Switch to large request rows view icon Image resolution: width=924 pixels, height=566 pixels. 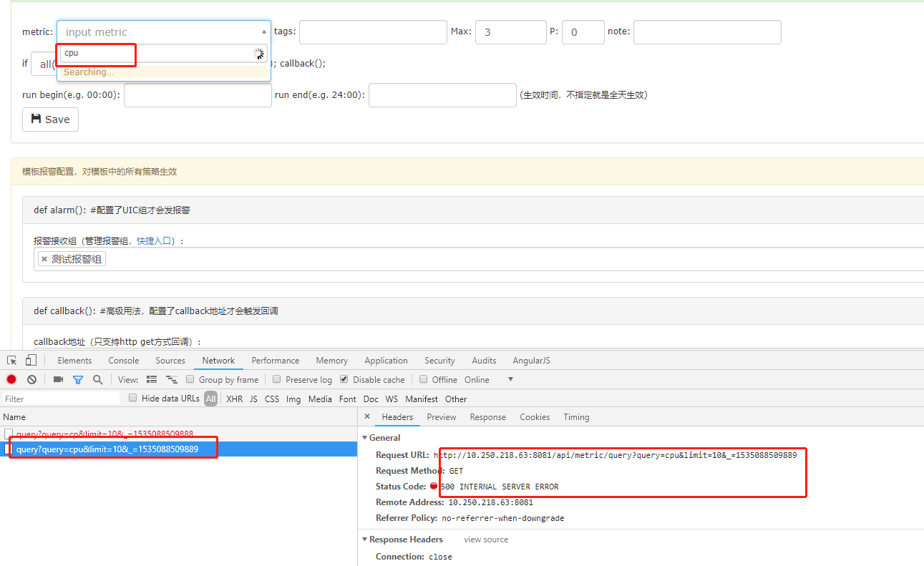point(152,379)
